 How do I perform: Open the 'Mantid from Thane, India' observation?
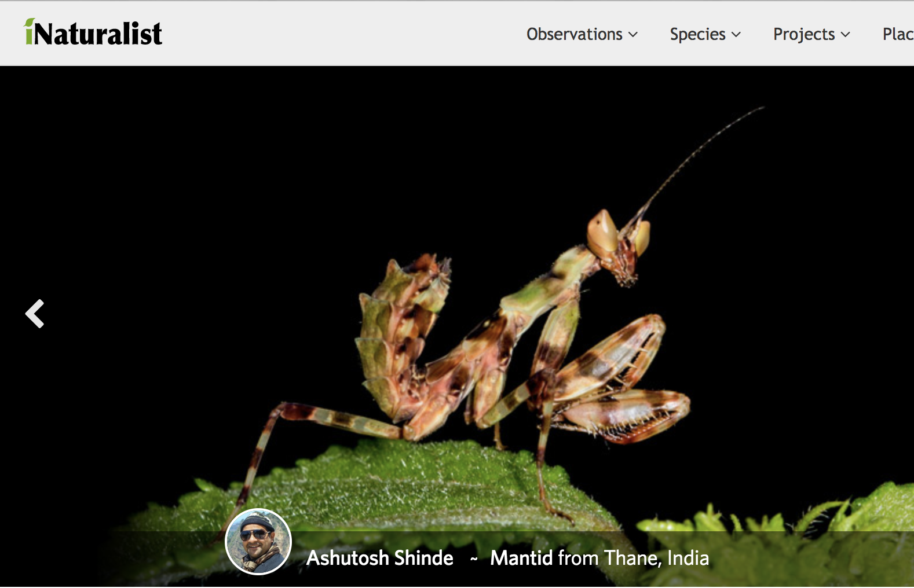(599, 558)
